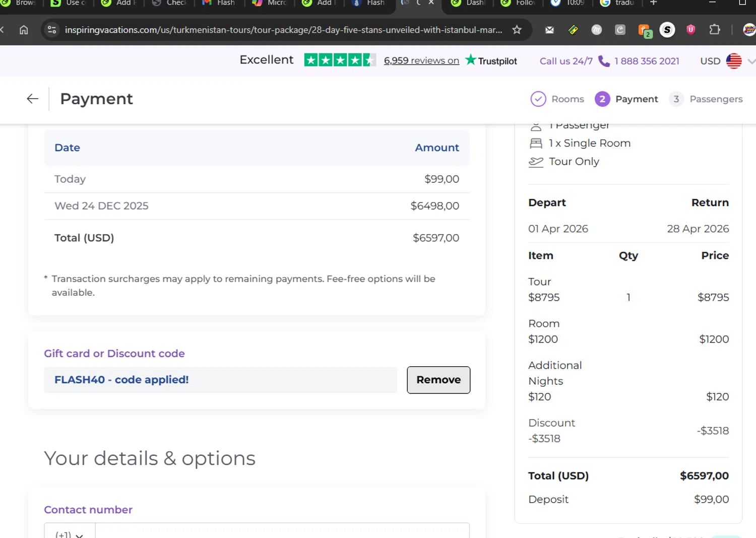This screenshot has height=538, width=756.
Task: Switch to the Check tab
Action: tap(169, 3)
